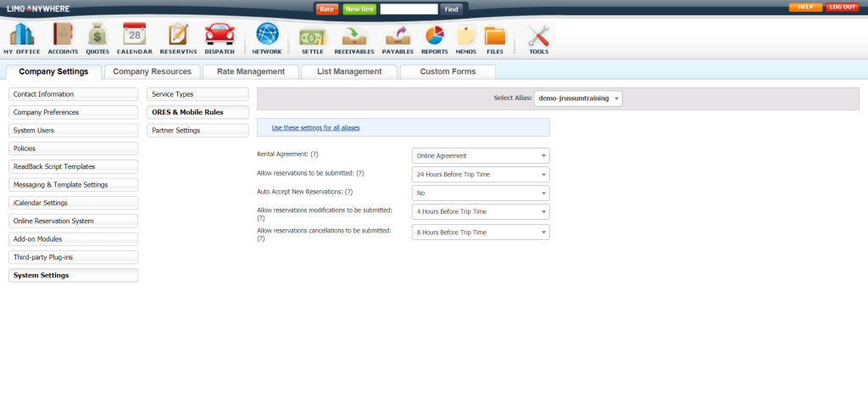Click the green New Res button
Screen dimensions: 868x409
pos(359,8)
